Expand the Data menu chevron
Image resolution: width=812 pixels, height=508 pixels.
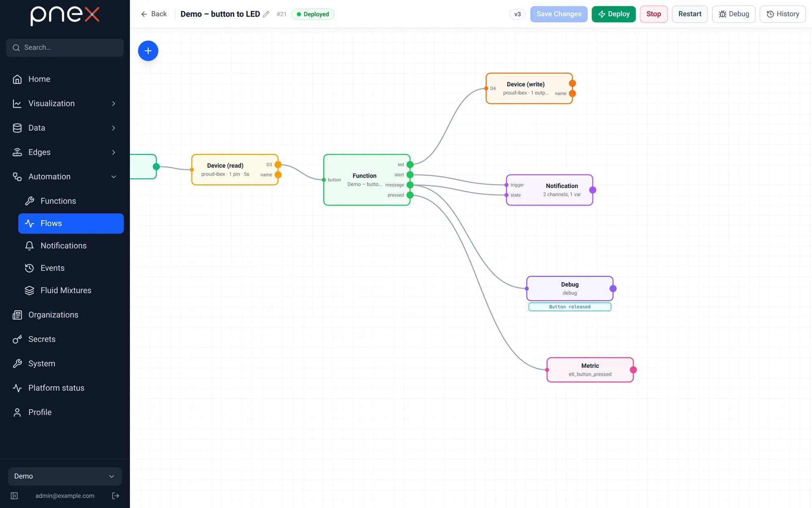[x=114, y=128]
